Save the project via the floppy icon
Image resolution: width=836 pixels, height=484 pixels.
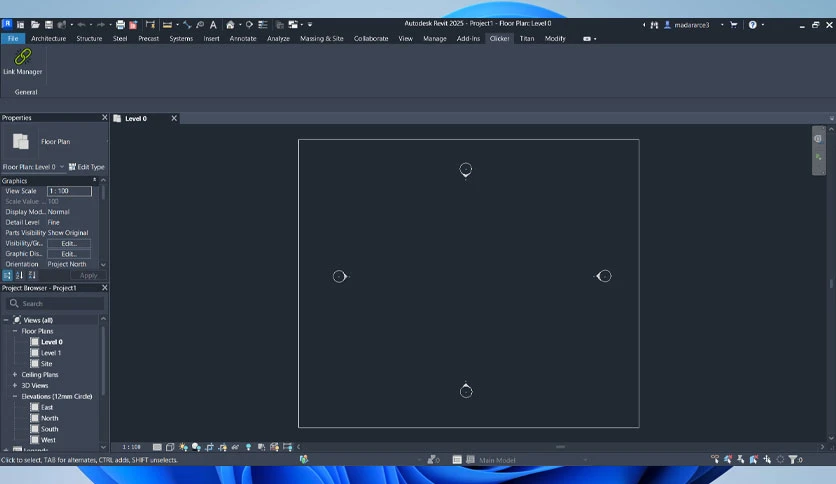pyautogui.click(x=49, y=25)
